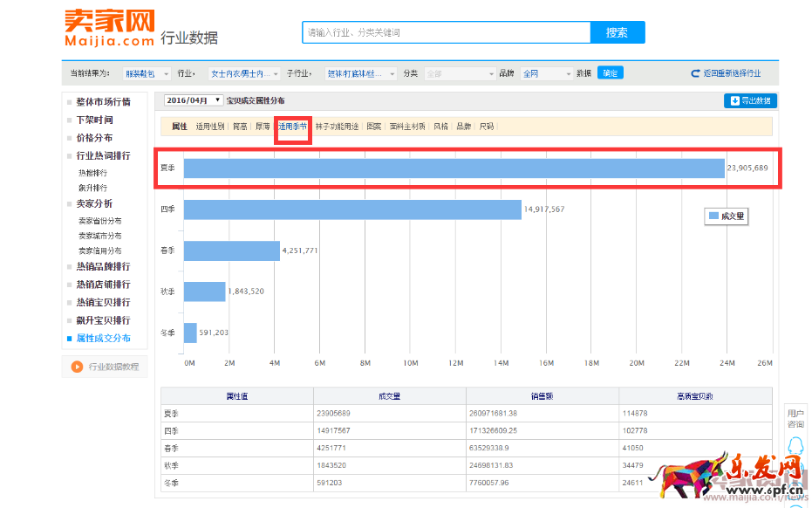Open 价格分布 in the left sidebar
Screen dimensions: 812x508
(x=96, y=138)
